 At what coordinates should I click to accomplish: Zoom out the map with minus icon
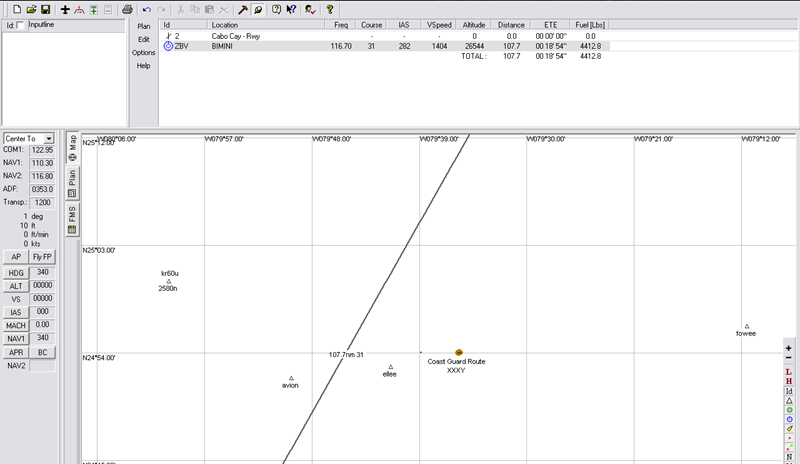(x=789, y=358)
